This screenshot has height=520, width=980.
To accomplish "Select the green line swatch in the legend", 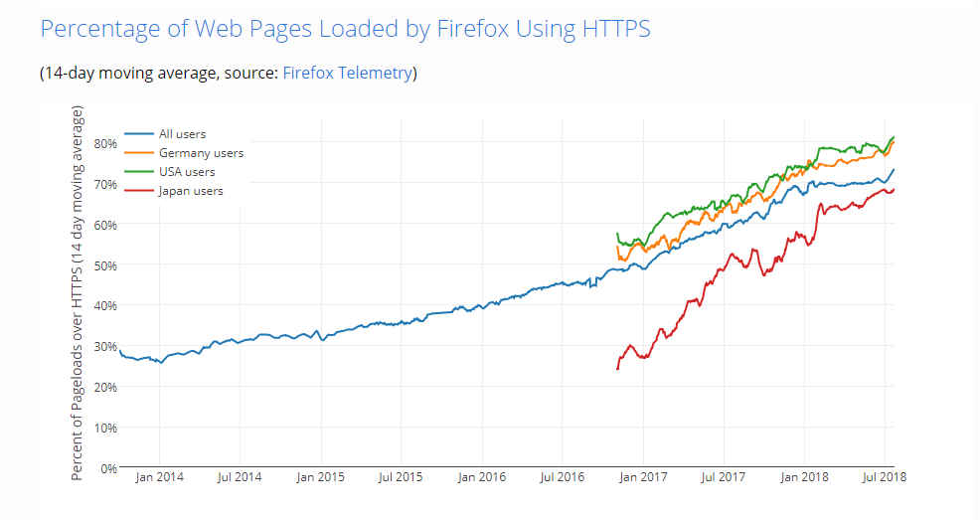I will pos(139,172).
